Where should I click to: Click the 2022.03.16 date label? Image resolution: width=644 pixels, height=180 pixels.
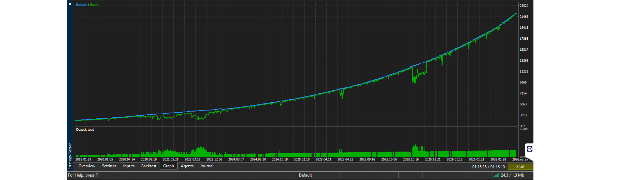192,159
